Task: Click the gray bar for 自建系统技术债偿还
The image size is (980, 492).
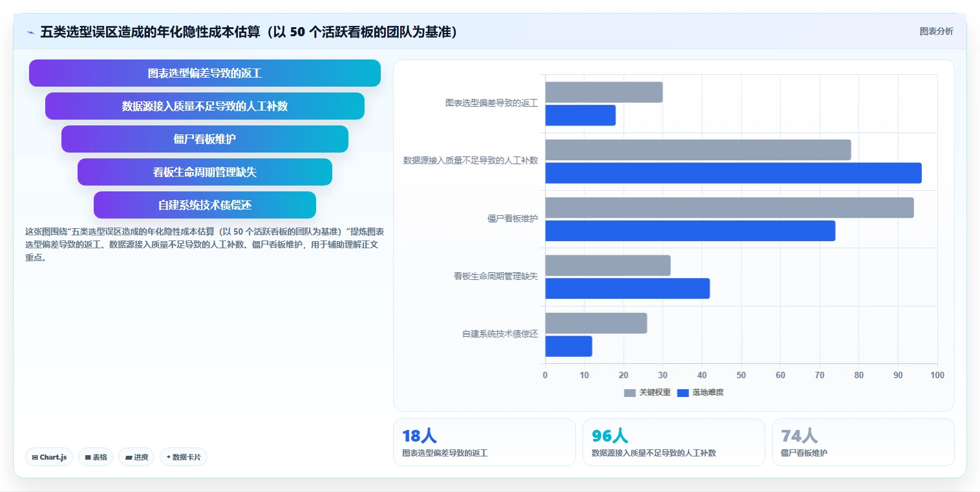Action: [x=596, y=323]
